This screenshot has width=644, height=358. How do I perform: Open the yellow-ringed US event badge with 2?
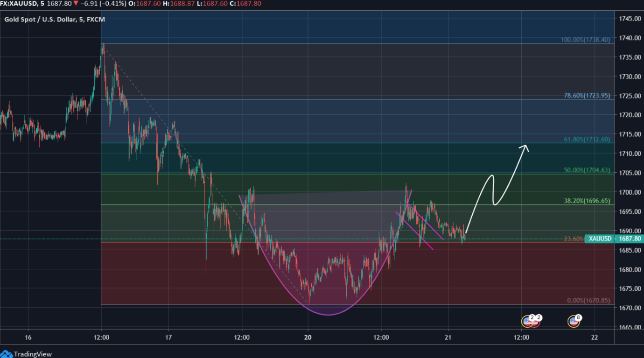pyautogui.click(x=527, y=321)
